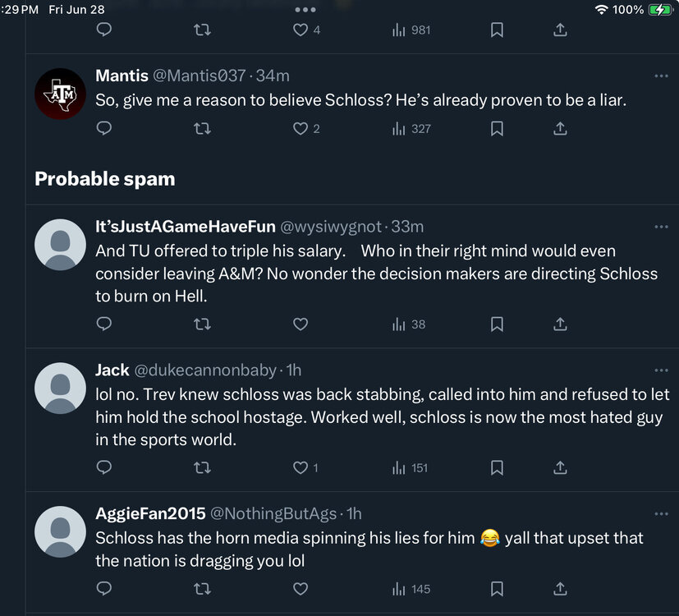Reply to the Mantis tweet
Screen dimensions: 679x616
104,129
